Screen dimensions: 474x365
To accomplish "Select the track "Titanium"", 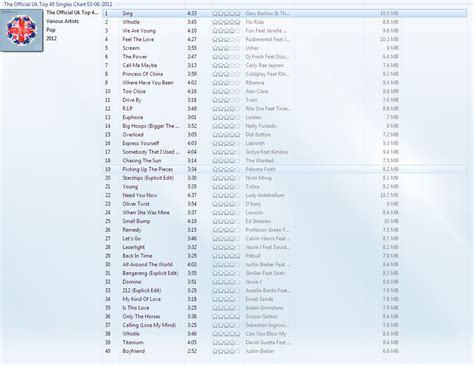I will pyautogui.click(x=133, y=342).
